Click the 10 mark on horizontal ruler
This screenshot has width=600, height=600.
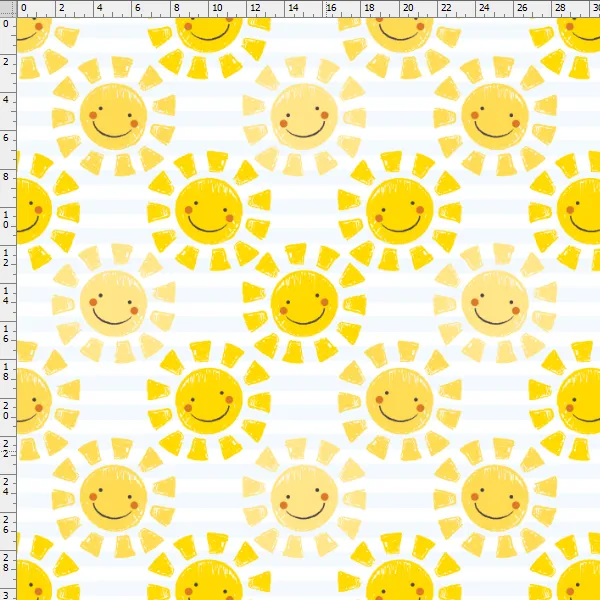point(217,7)
